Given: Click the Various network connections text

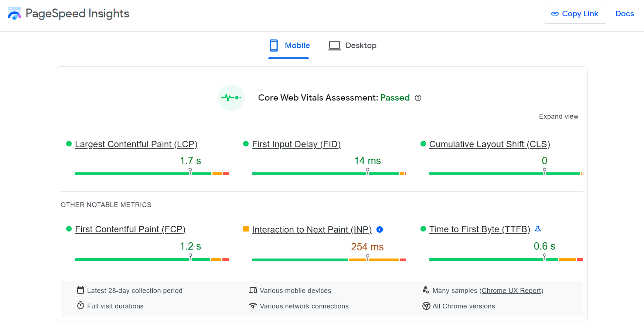Looking at the screenshot, I should point(304,306).
